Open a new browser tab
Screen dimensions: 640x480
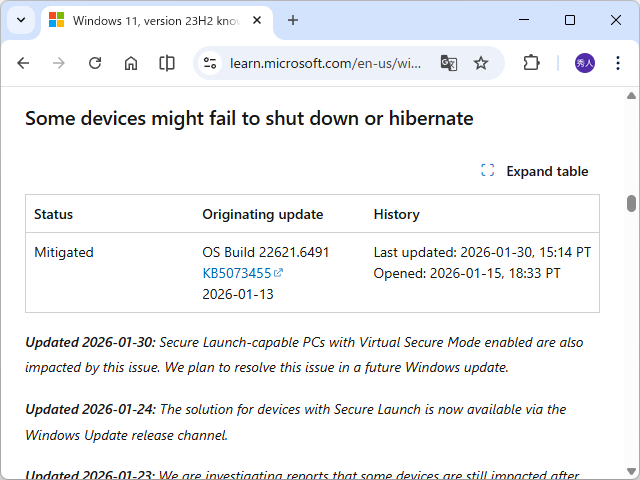click(293, 20)
